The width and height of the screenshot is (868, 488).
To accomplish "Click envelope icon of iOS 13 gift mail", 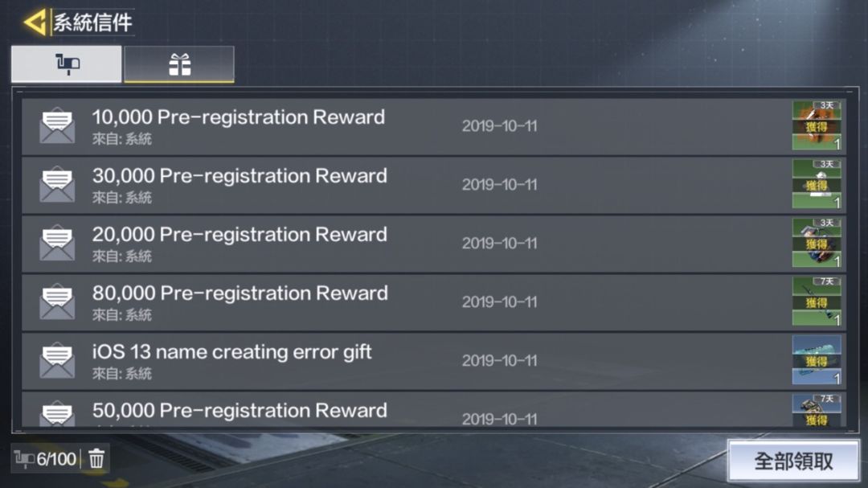I will tap(57, 361).
